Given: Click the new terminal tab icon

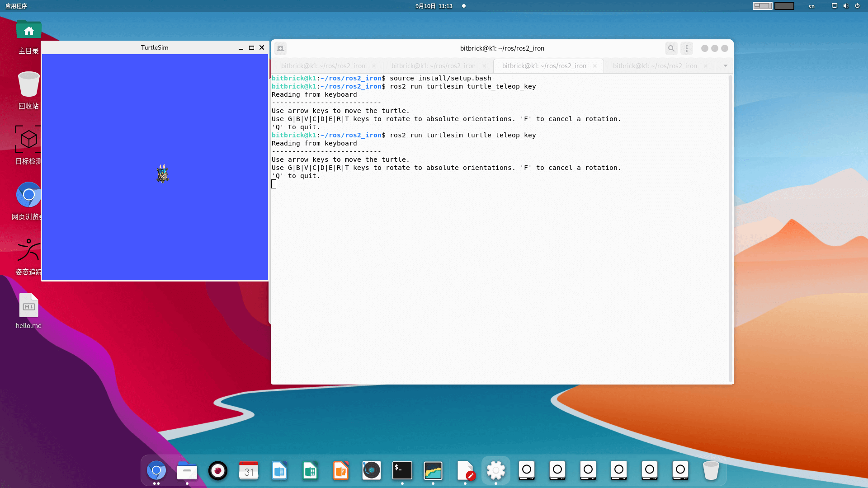Looking at the screenshot, I should click(x=280, y=48).
